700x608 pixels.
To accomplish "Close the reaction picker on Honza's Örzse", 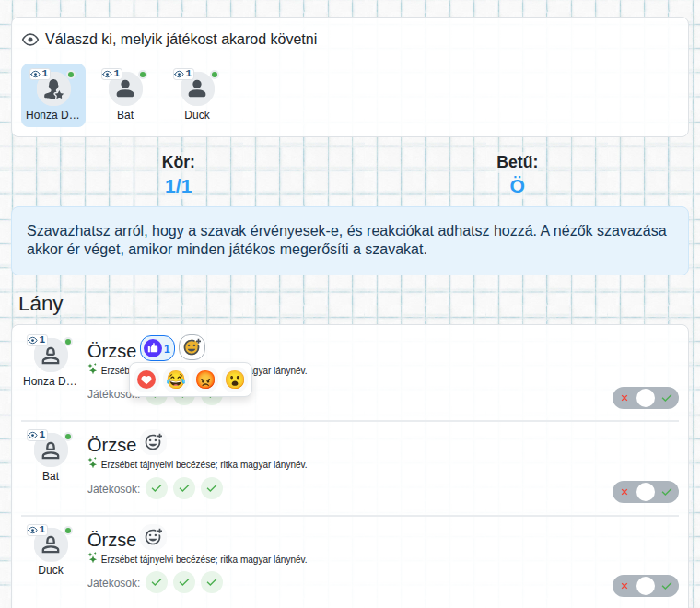I will coord(192,347).
